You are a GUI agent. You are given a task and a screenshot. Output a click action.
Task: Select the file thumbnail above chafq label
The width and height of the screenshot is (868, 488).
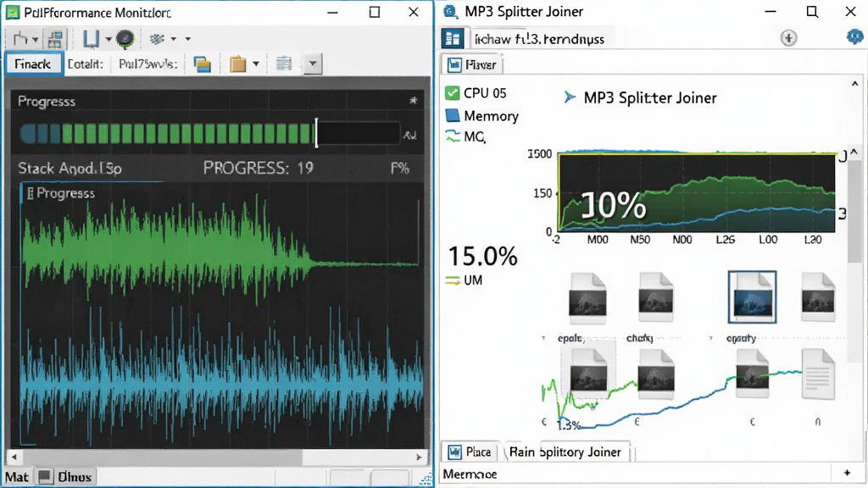(656, 297)
